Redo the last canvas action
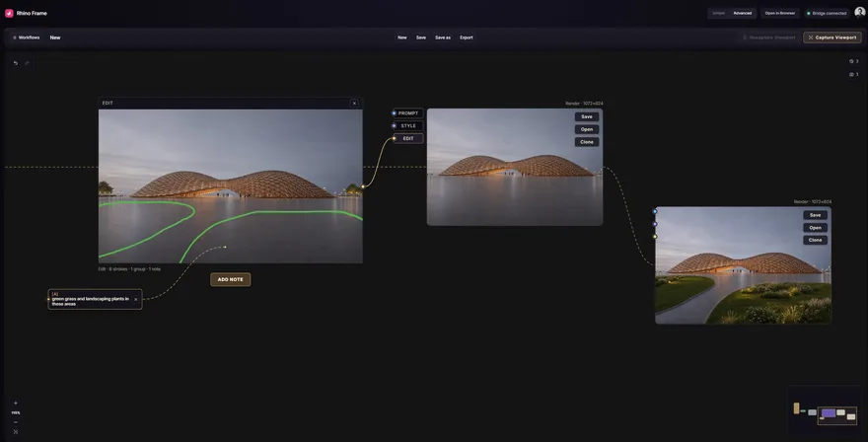Viewport: 868px width, 442px height. coord(27,63)
